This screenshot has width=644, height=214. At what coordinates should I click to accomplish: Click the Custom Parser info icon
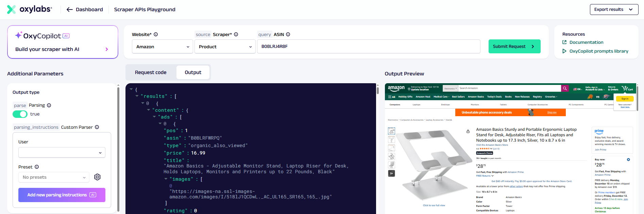click(x=97, y=127)
